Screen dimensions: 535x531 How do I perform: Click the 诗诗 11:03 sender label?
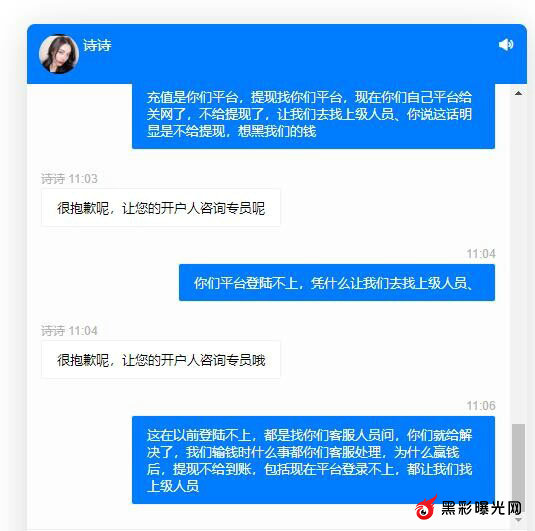click(69, 179)
